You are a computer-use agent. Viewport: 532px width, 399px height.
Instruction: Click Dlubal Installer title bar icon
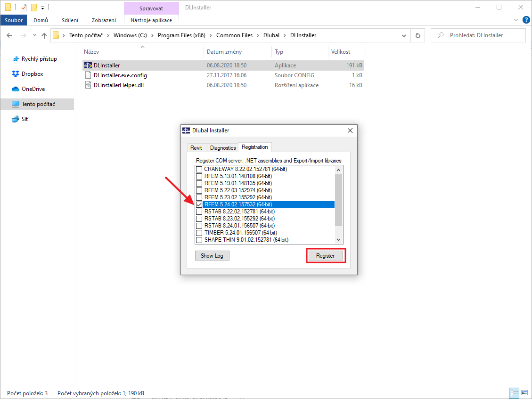pyautogui.click(x=186, y=130)
